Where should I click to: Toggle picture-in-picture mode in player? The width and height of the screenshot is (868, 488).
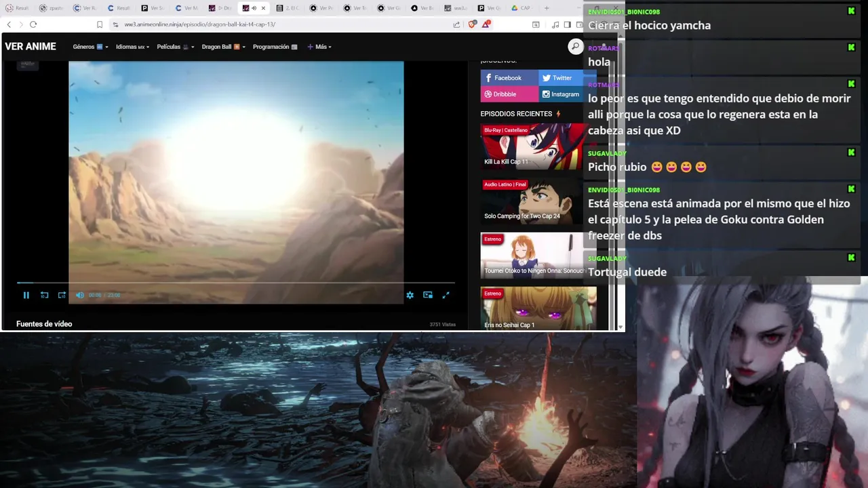pyautogui.click(x=428, y=295)
